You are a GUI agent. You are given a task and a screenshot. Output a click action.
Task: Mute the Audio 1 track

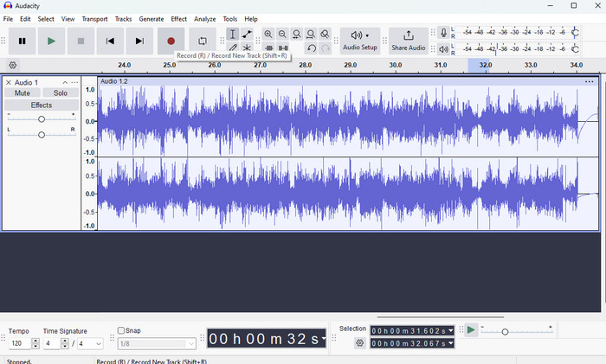[x=22, y=93]
